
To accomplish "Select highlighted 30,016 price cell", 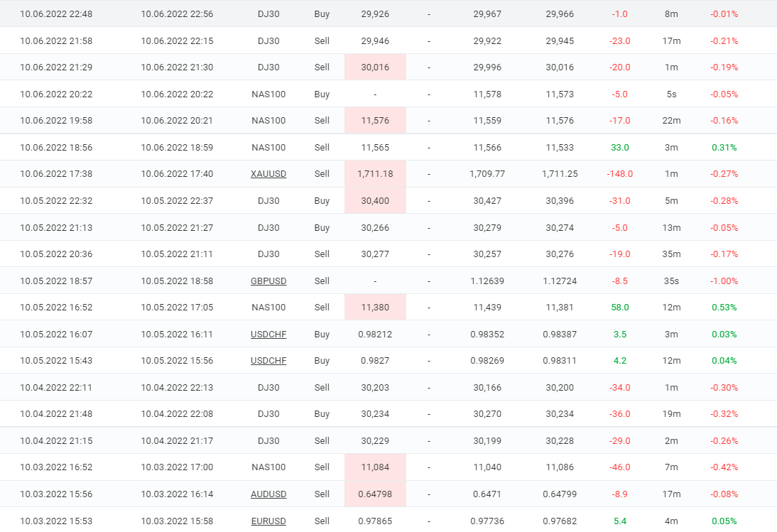I will [375, 67].
